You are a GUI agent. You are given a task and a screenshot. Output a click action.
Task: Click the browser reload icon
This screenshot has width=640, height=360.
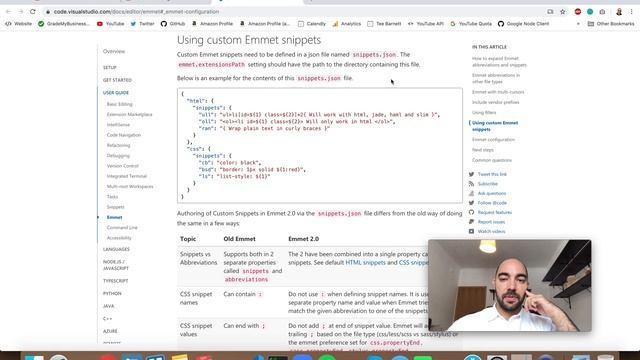33,12
